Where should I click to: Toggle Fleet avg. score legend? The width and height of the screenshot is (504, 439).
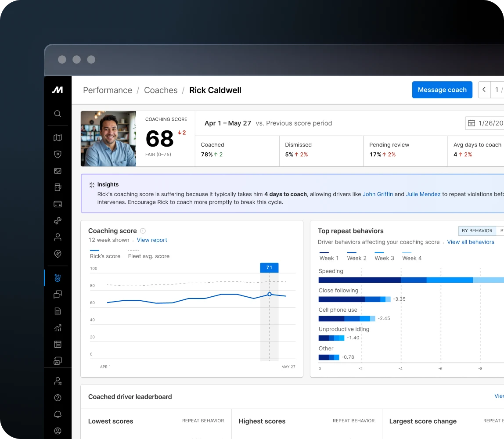coord(148,254)
